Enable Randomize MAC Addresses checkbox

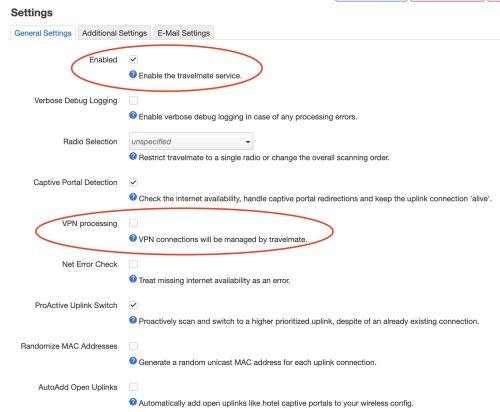click(x=133, y=346)
